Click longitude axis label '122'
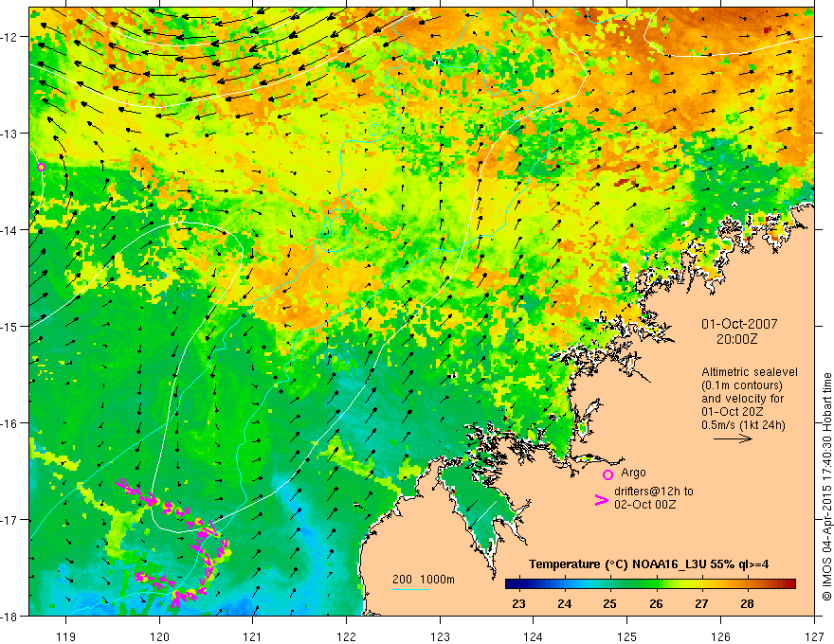834x644 pixels. 346,636
